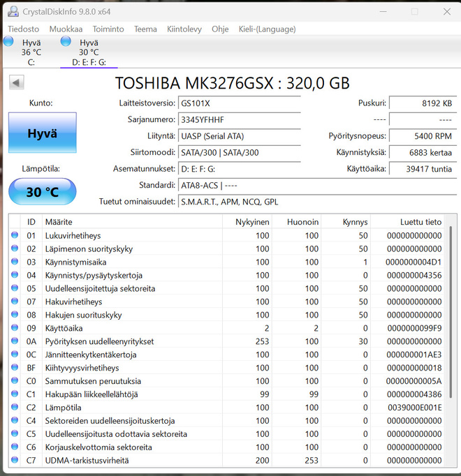Click status orb for Lämpötila C2 row

point(15,407)
